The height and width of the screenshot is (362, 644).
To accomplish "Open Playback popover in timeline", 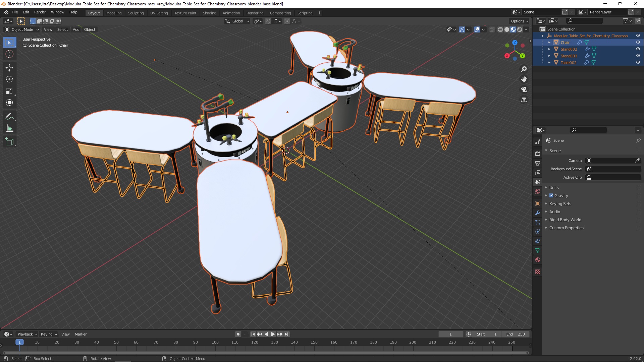I will tap(27, 334).
